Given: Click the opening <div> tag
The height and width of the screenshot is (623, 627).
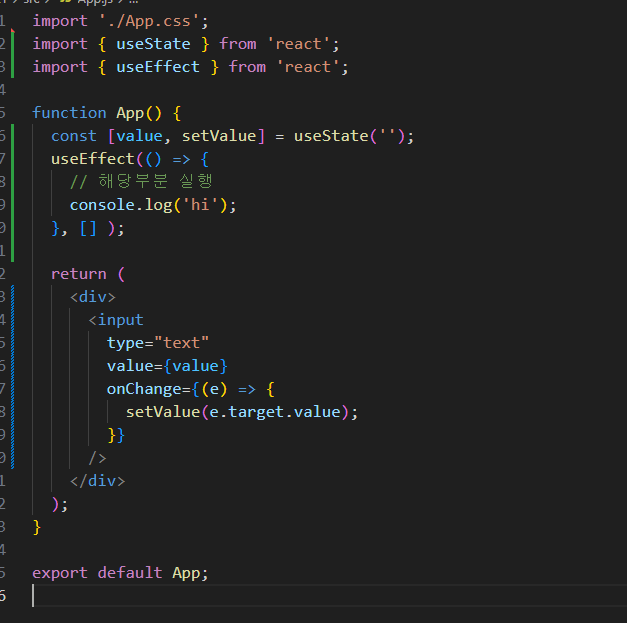Looking at the screenshot, I should coord(93,297).
